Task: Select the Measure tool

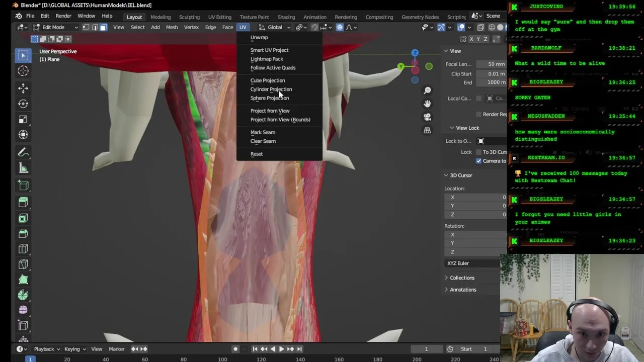Action: (x=23, y=168)
